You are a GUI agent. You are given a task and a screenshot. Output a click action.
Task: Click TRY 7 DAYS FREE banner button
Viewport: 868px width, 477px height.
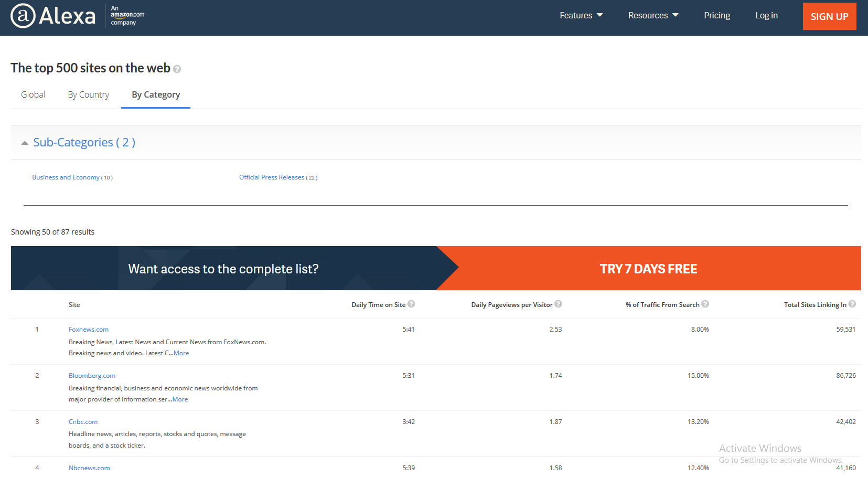[x=648, y=269]
